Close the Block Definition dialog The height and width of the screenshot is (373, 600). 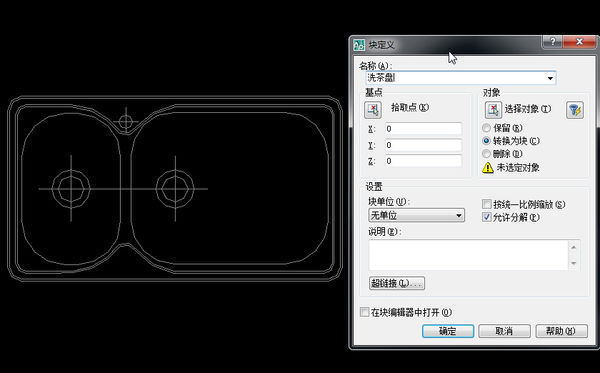tap(579, 41)
